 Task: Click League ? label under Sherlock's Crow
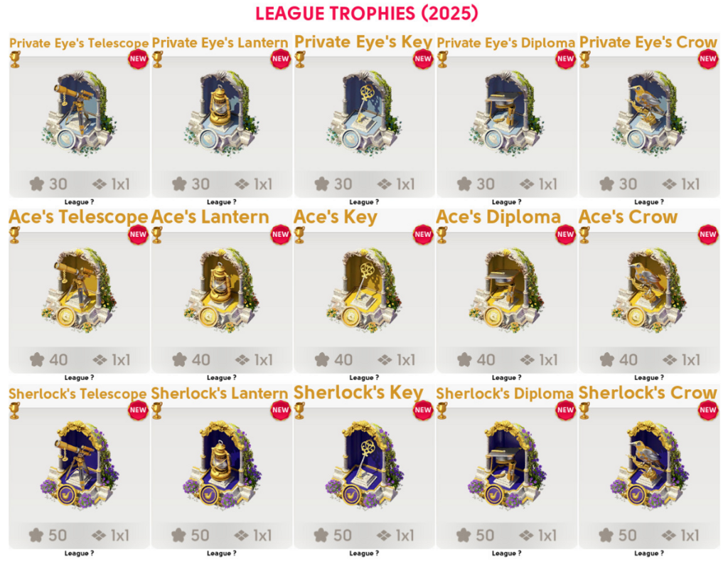pyautogui.click(x=648, y=553)
